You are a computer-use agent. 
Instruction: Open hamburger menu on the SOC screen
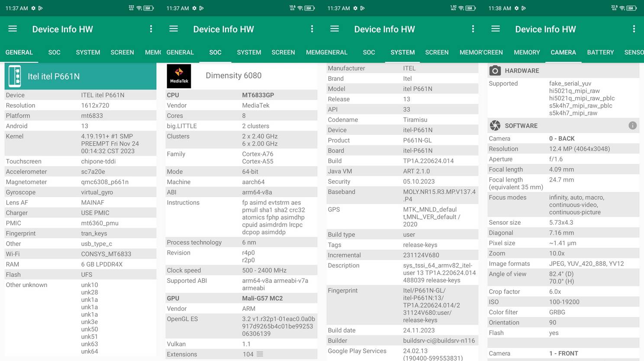(x=174, y=29)
